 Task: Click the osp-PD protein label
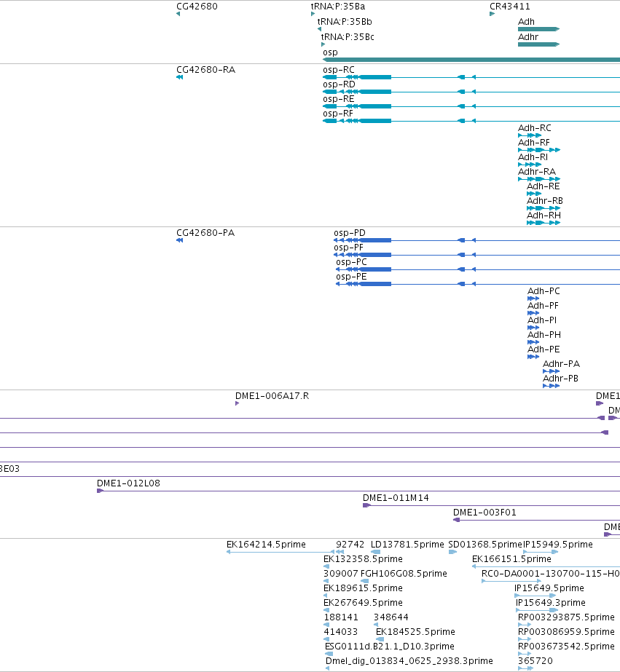350,233
